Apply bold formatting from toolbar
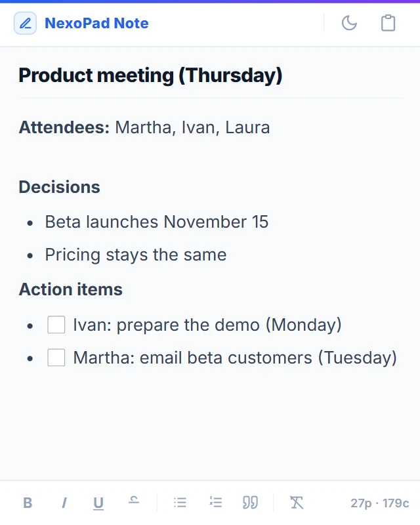The width and height of the screenshot is (420, 525). pyautogui.click(x=28, y=503)
